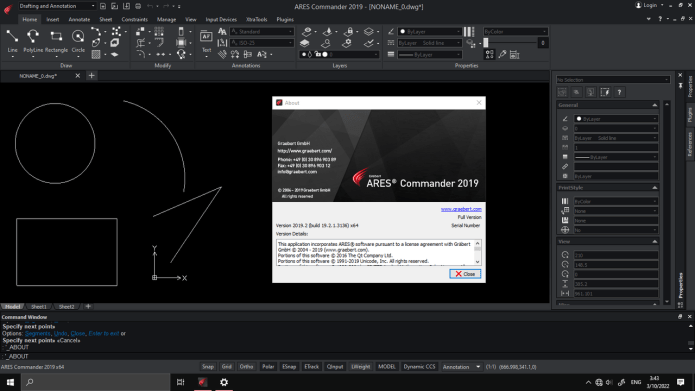Click the Quick Select icon in the Properties panel
The image size is (695, 391).
pos(605,92)
